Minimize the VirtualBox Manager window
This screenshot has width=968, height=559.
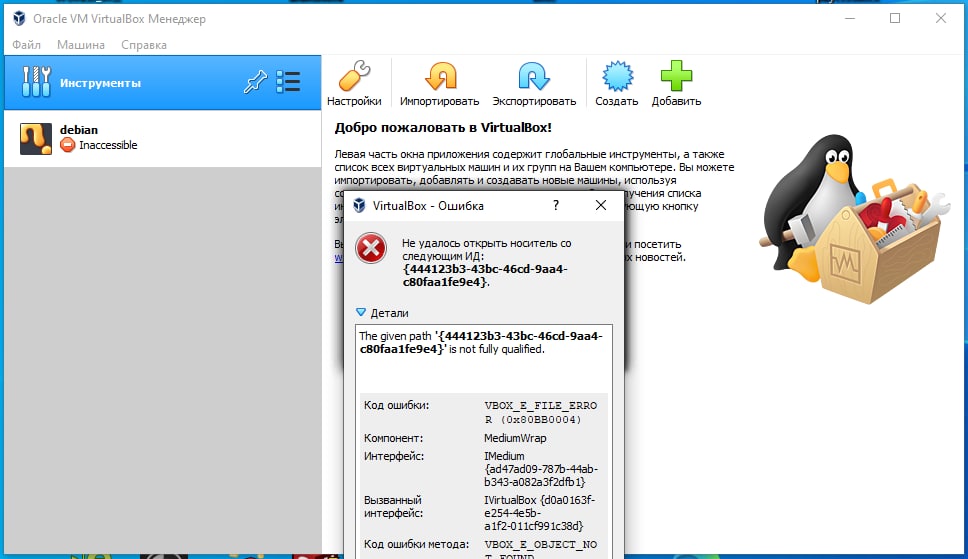click(850, 19)
